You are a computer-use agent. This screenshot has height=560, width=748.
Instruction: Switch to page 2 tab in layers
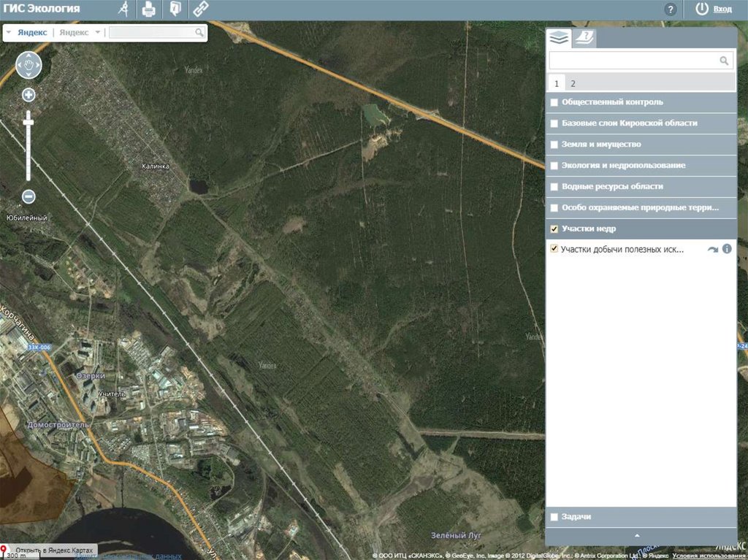pos(573,83)
